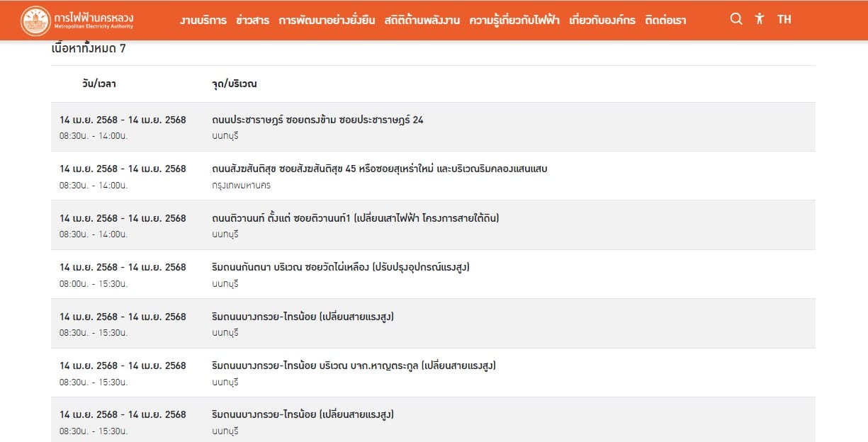
Task: Switch language using the TH selector
Action: (x=784, y=19)
